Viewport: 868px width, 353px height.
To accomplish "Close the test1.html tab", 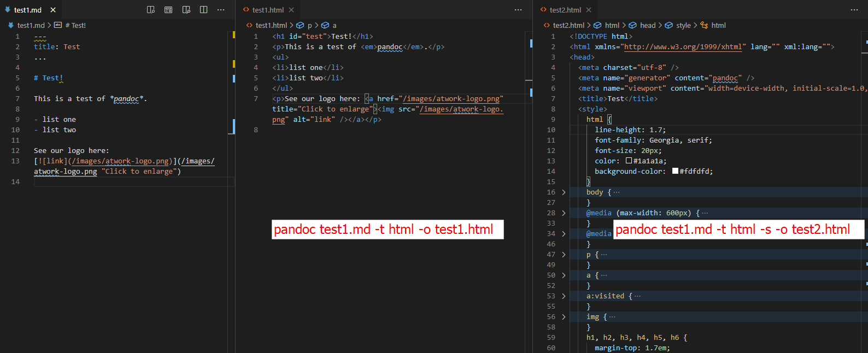I will click(291, 10).
